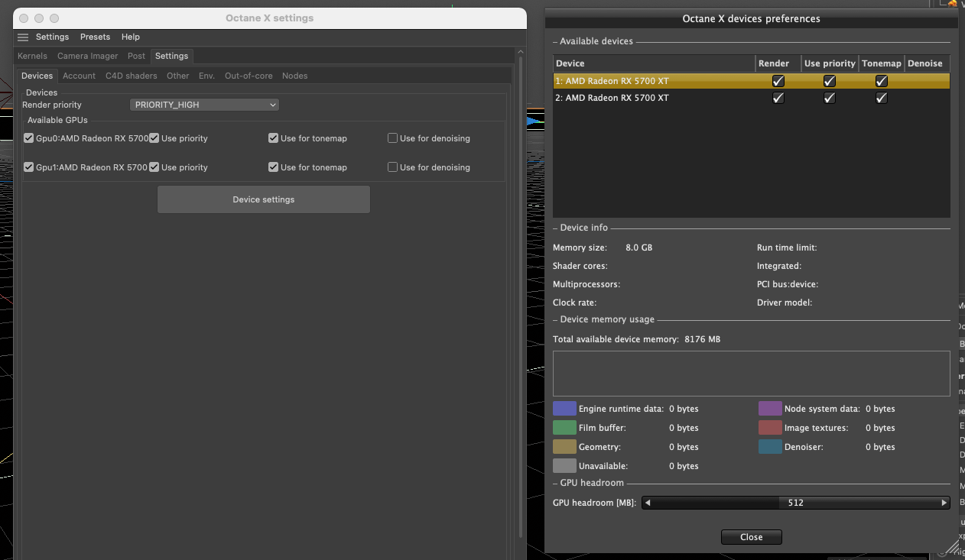Toggle Render checkbox for device 1
This screenshot has width=965, height=560.
point(778,80)
